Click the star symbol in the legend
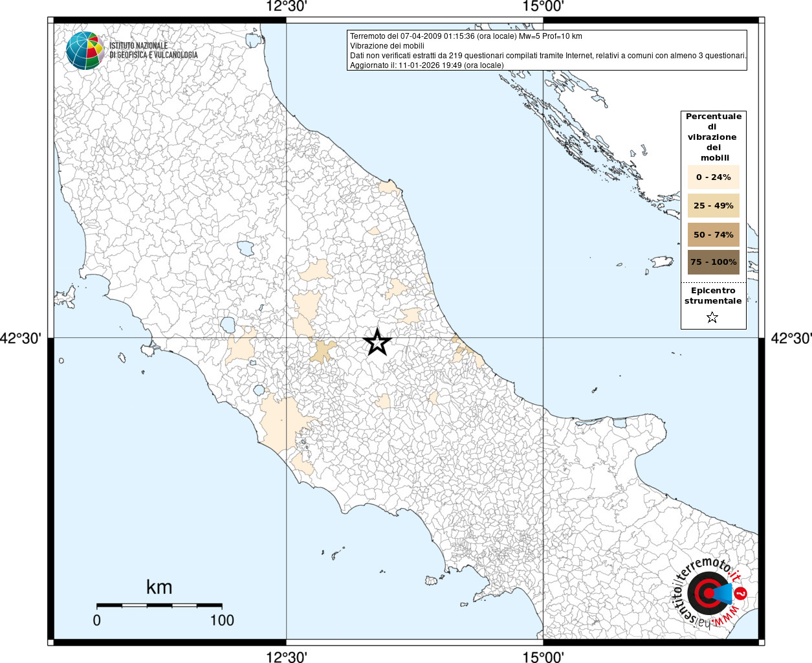 [712, 317]
